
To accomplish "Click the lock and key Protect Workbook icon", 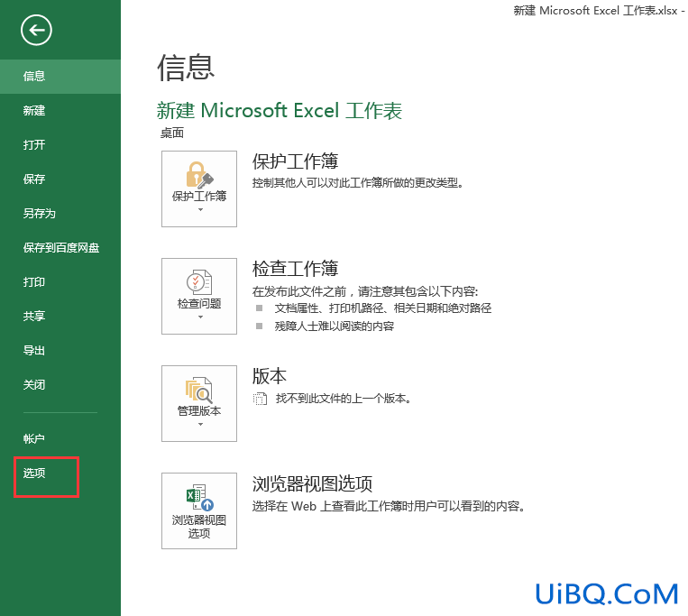I will pos(199,175).
